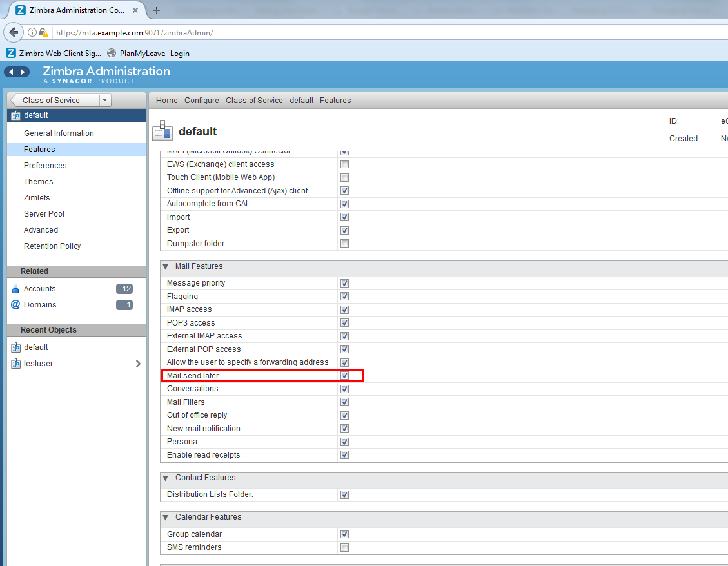The image size is (728, 566).
Task: Toggle External IMAP access checkbox
Action: 344,336
